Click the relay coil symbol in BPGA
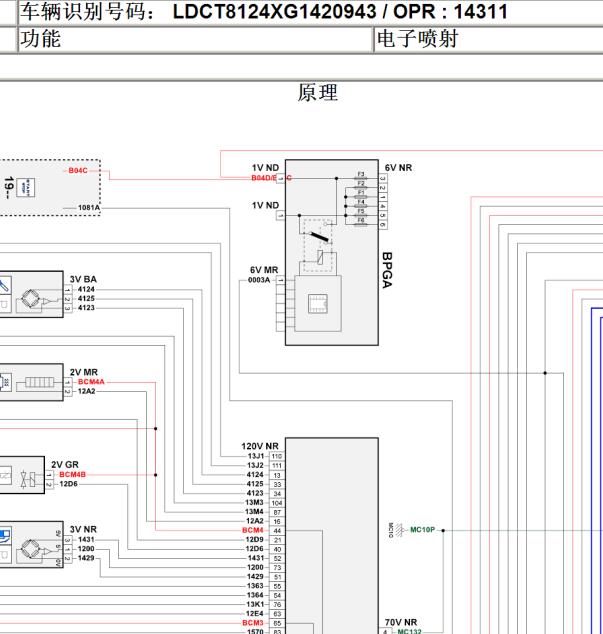Viewport: 603px width, 634px height. tap(320, 257)
